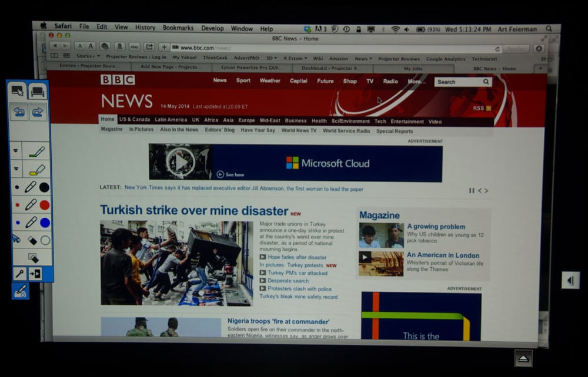This screenshot has height=377, width=588.
Task: Open the Sport section in BBC header
Action: point(243,80)
